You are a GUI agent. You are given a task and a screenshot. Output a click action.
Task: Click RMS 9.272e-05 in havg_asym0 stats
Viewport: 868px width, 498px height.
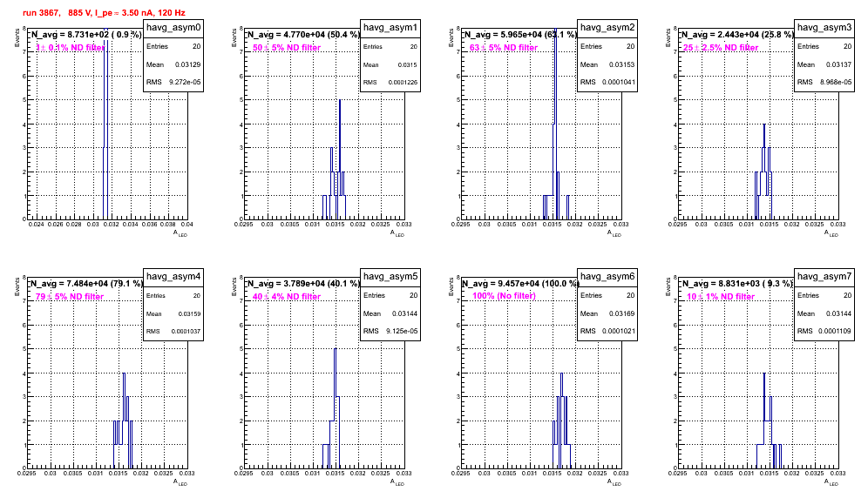click(x=173, y=82)
